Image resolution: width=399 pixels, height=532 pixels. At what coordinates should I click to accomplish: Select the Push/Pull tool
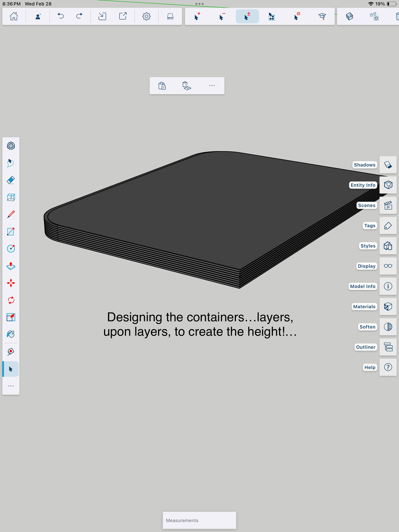click(11, 266)
